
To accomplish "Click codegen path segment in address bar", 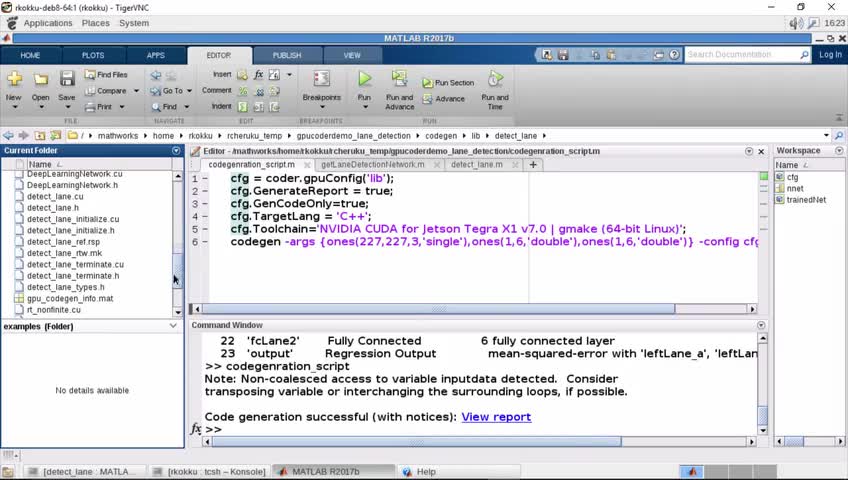I will pyautogui.click(x=441, y=136).
